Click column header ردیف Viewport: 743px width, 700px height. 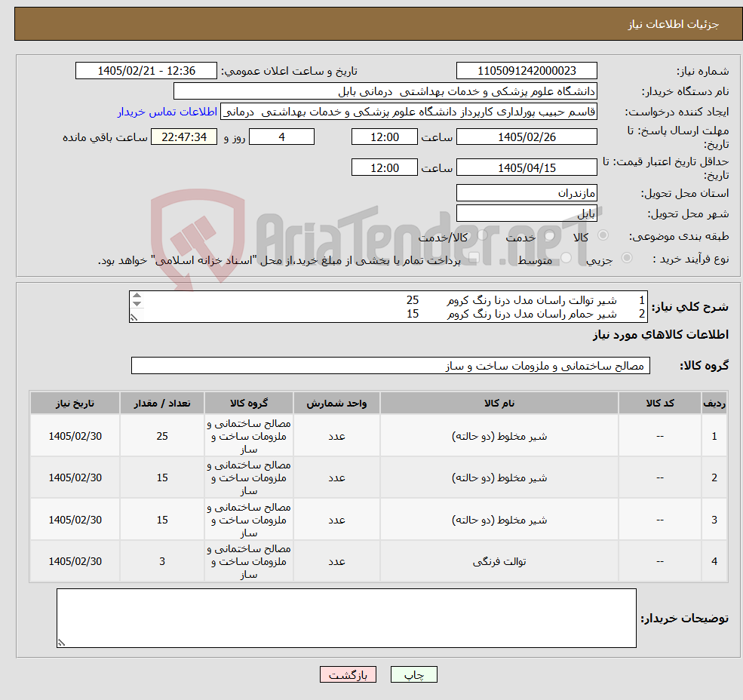pos(714,403)
